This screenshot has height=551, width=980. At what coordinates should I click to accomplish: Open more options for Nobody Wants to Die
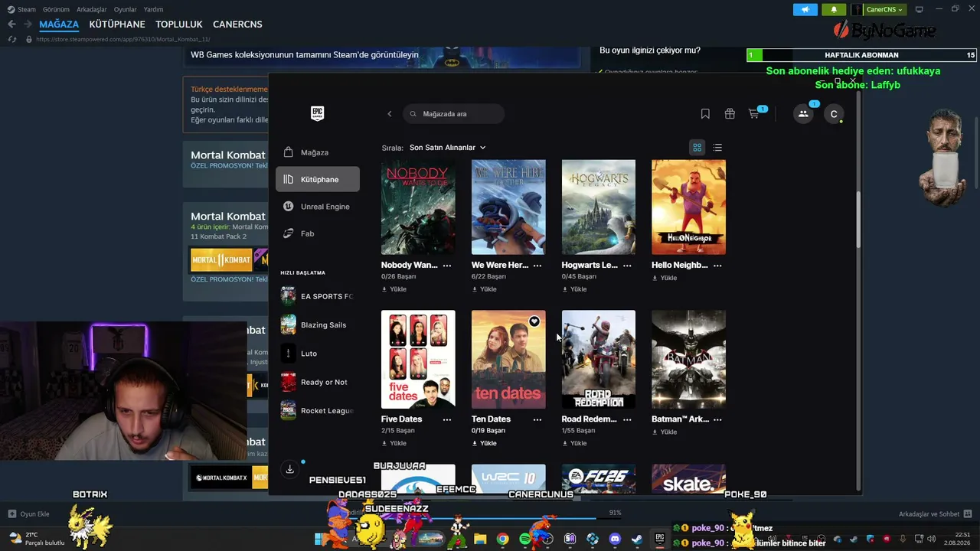point(447,266)
